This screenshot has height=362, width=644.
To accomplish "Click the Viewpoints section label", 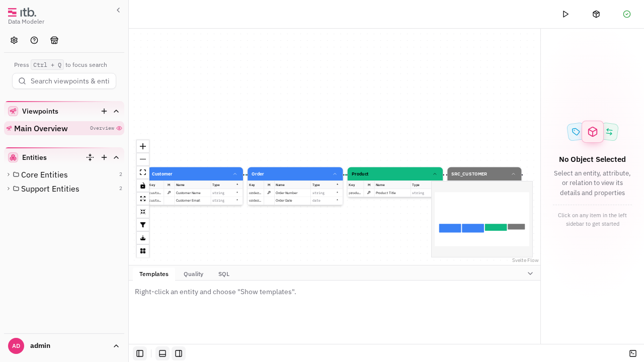I will pos(40,111).
